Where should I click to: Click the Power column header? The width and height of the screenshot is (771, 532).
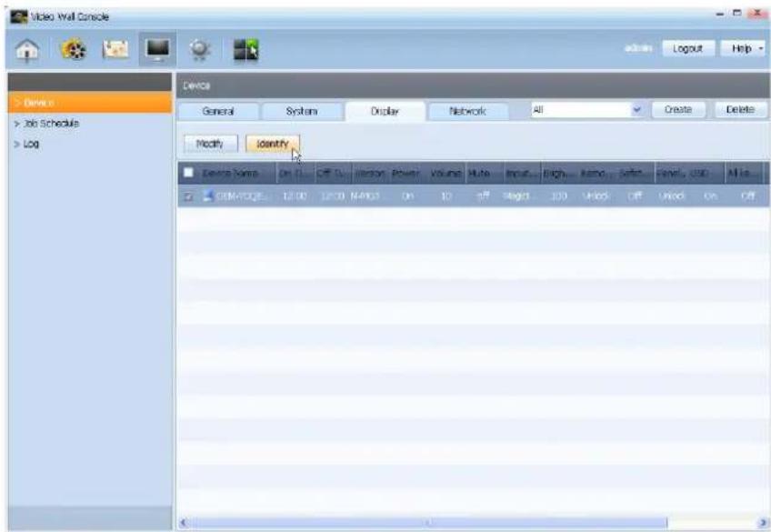pos(406,173)
